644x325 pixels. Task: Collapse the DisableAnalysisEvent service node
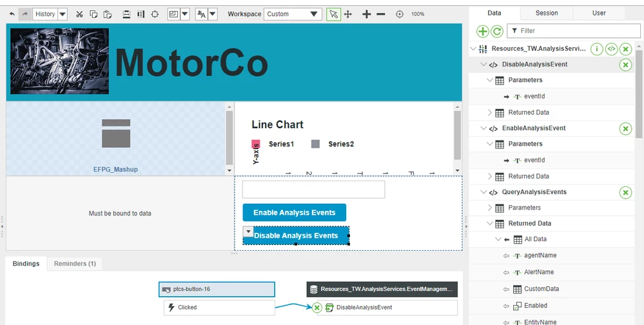483,64
